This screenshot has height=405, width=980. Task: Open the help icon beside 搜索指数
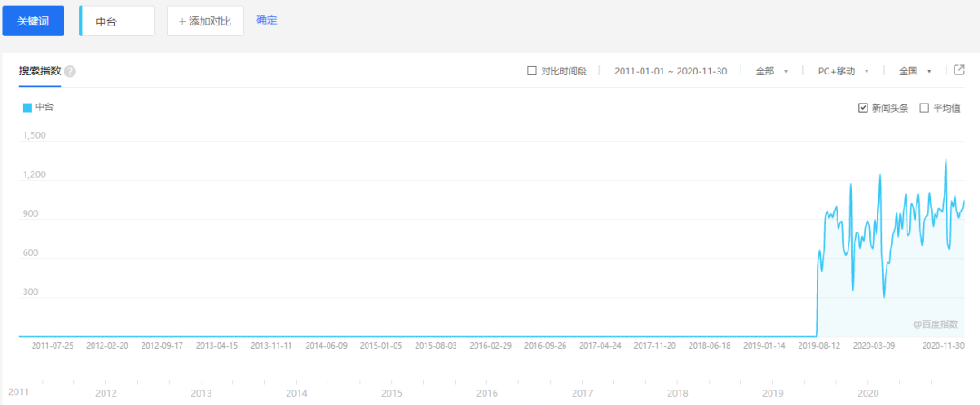pos(70,71)
